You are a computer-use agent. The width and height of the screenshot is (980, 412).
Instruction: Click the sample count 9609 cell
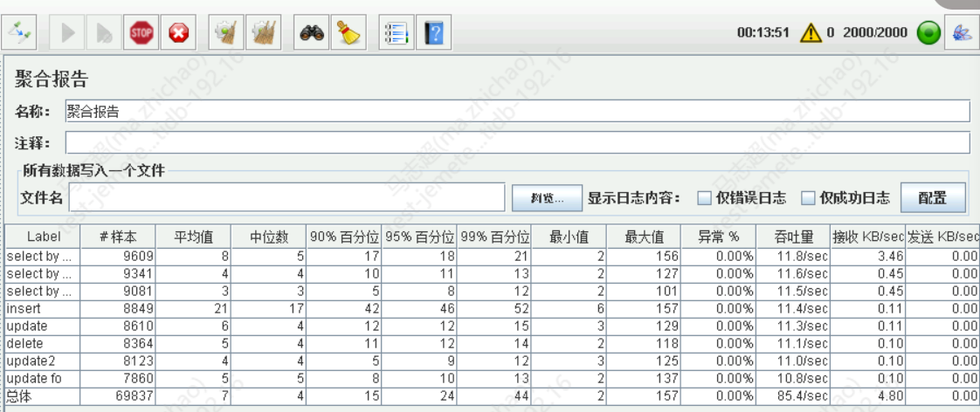point(118,256)
